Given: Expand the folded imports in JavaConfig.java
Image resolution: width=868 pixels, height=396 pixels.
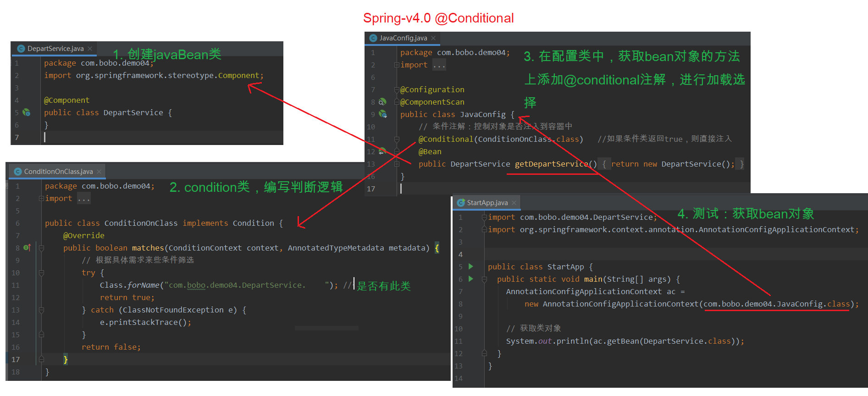Looking at the screenshot, I should coord(397,65).
